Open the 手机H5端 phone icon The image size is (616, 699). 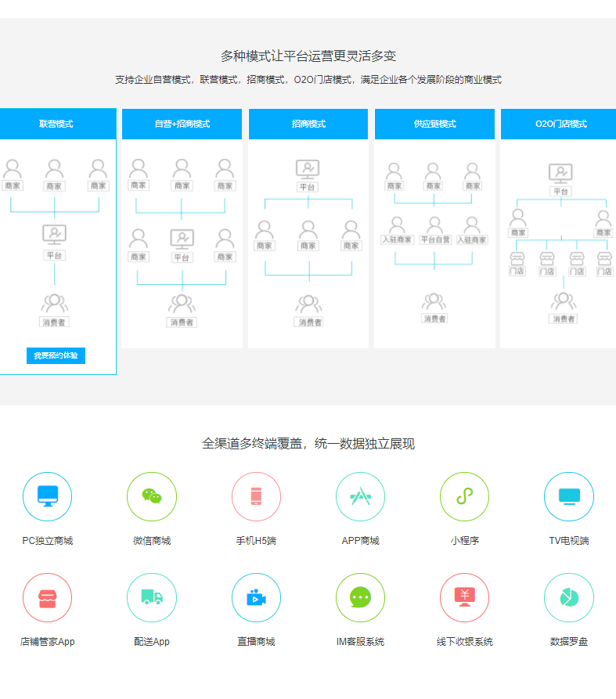256,496
